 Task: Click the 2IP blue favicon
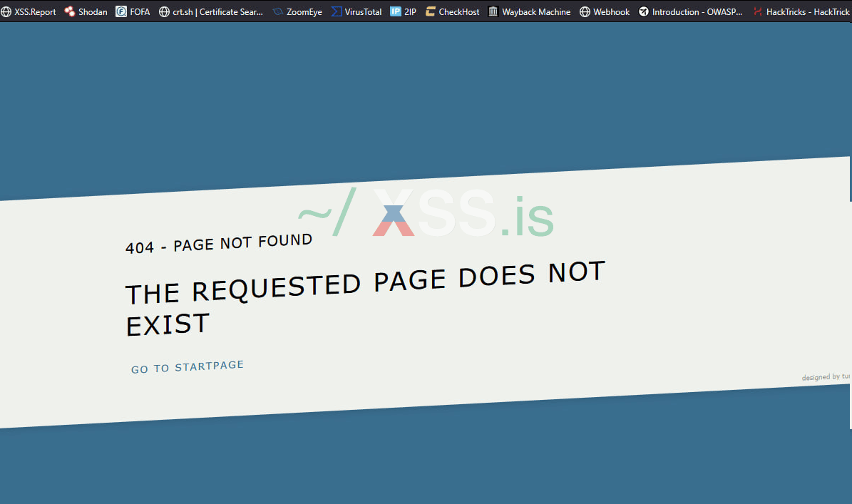pos(396,11)
